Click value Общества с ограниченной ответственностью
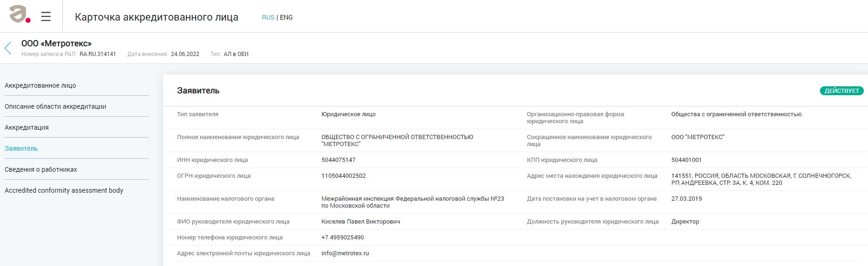 point(736,114)
